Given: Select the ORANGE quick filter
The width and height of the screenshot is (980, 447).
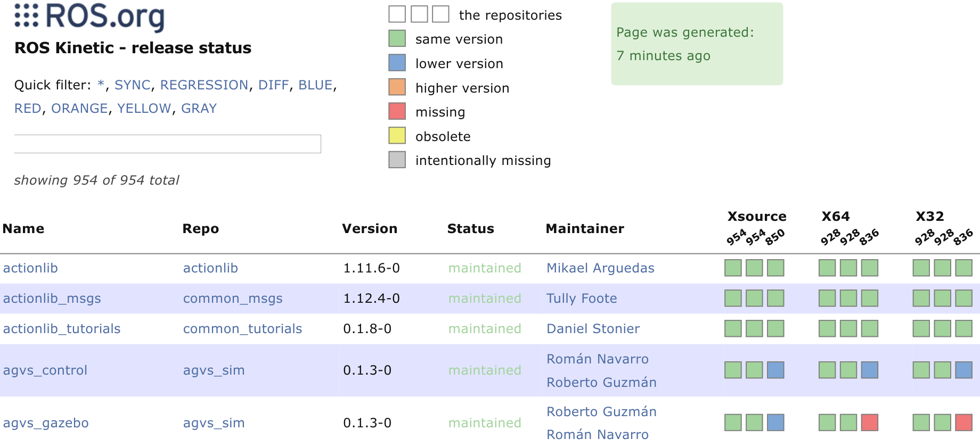Looking at the screenshot, I should pyautogui.click(x=79, y=109).
